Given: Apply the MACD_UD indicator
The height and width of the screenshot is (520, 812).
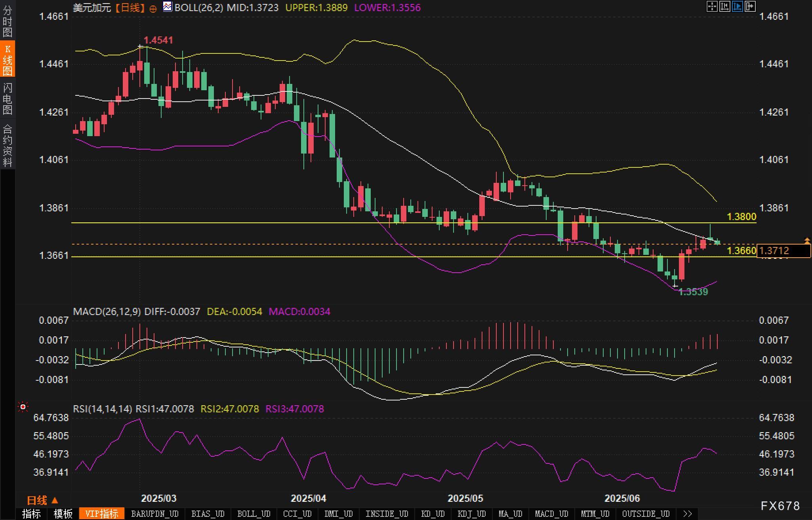Looking at the screenshot, I should [552, 514].
